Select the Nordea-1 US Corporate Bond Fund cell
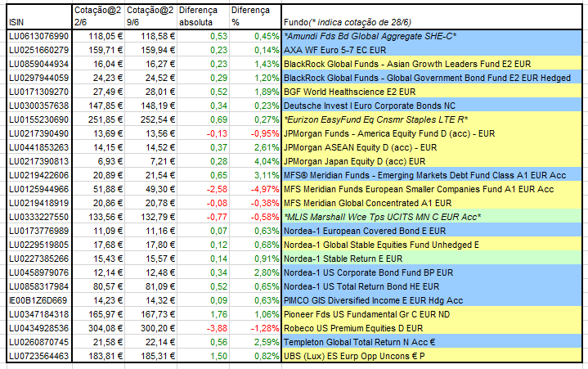This screenshot has height=369, width=588. tap(432, 272)
